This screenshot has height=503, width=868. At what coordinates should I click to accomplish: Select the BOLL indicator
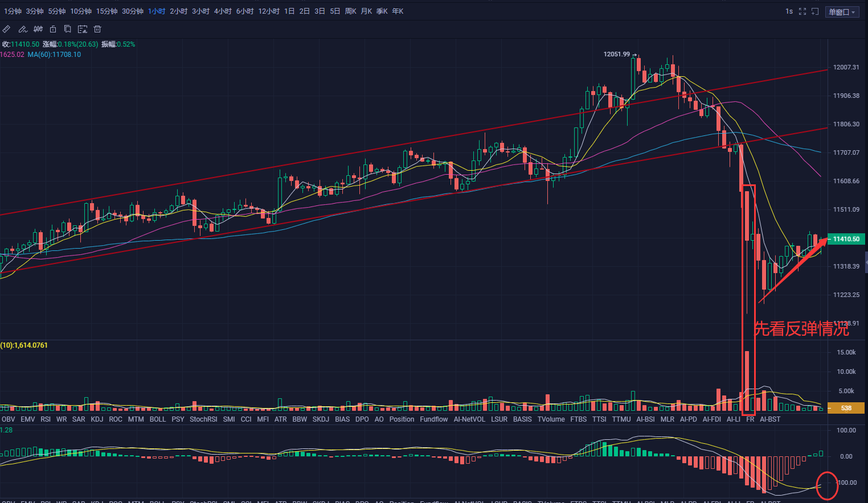tap(158, 419)
